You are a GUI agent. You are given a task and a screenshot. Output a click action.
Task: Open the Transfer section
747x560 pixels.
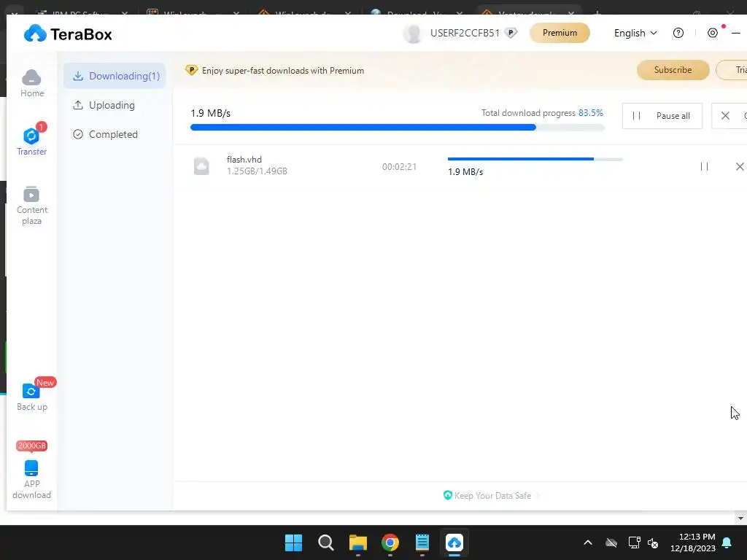(32, 140)
